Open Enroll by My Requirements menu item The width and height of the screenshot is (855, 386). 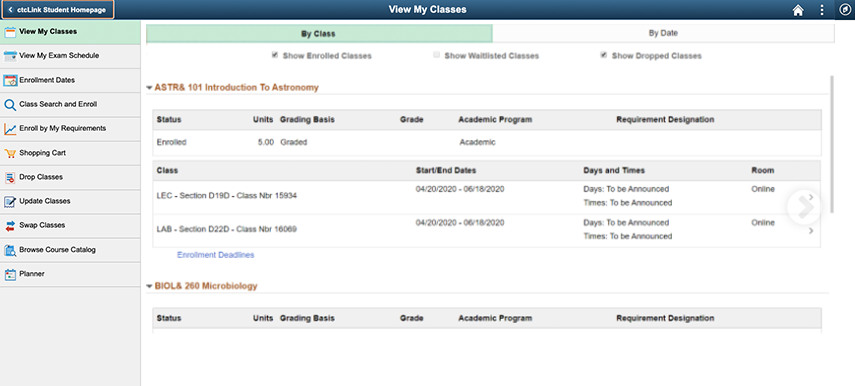(x=70, y=129)
